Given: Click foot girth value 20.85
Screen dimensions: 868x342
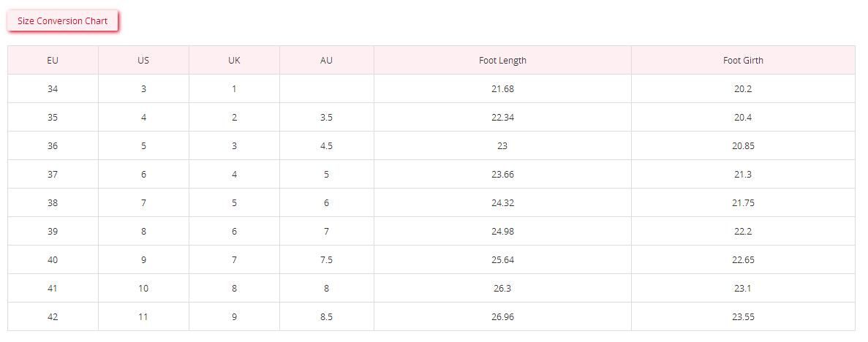Looking at the screenshot, I should pos(743,145).
